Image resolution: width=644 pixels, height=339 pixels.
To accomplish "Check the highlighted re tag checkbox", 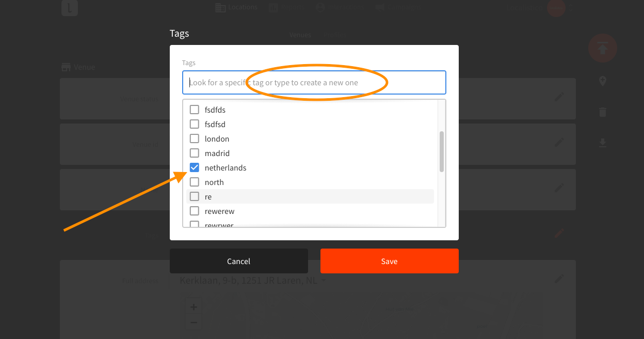I will click(x=195, y=196).
